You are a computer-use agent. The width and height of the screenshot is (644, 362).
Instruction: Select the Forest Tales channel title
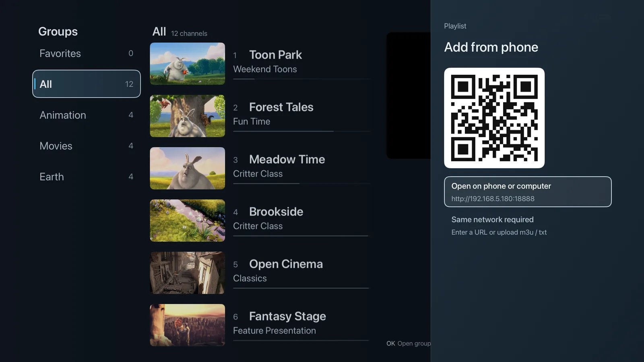(x=281, y=107)
